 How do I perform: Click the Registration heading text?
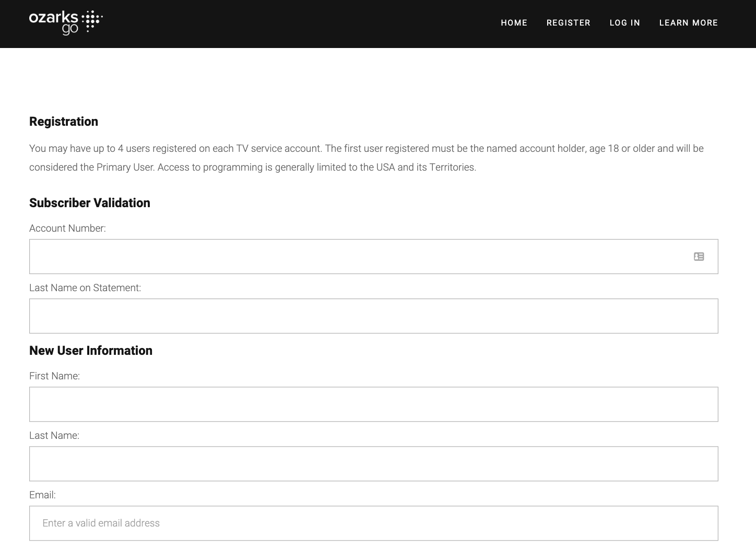coord(64,122)
